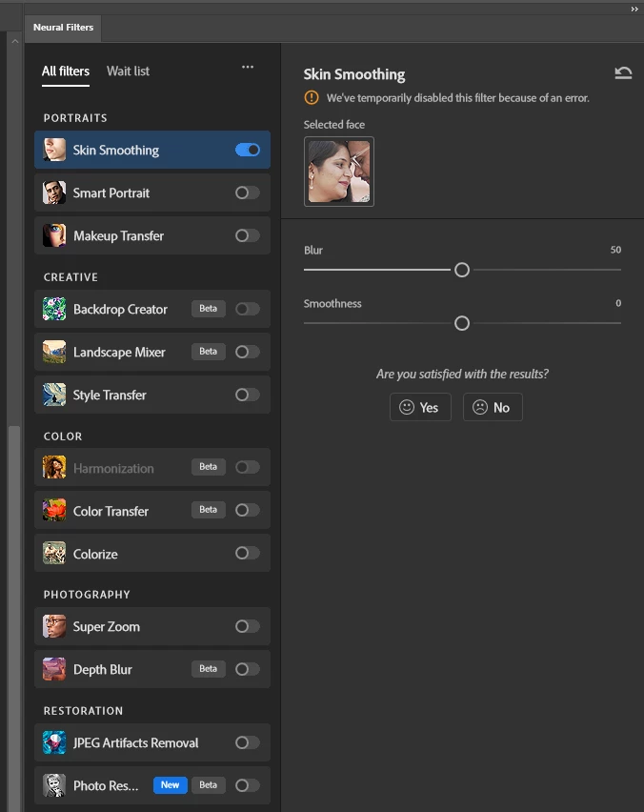Click the Skin Smoothing filter thumbnail icon

pos(54,150)
